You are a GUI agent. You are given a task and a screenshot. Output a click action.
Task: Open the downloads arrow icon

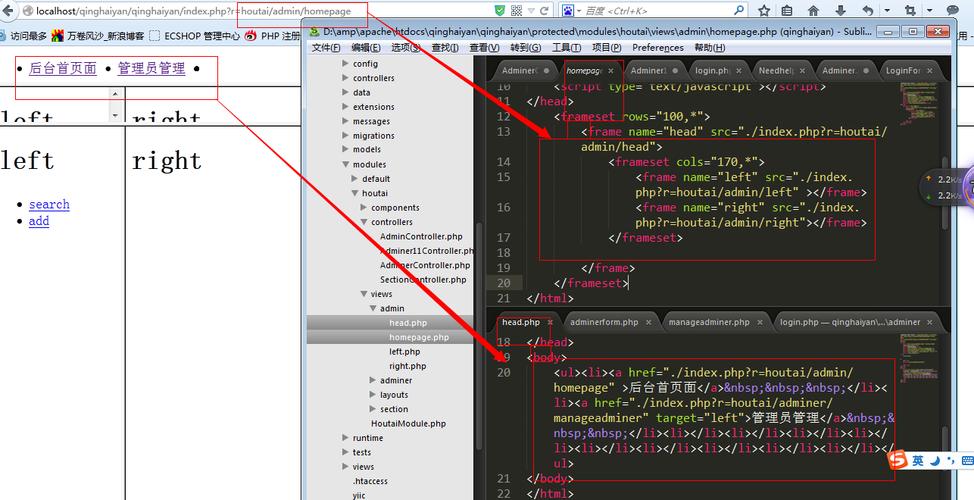click(x=840, y=11)
